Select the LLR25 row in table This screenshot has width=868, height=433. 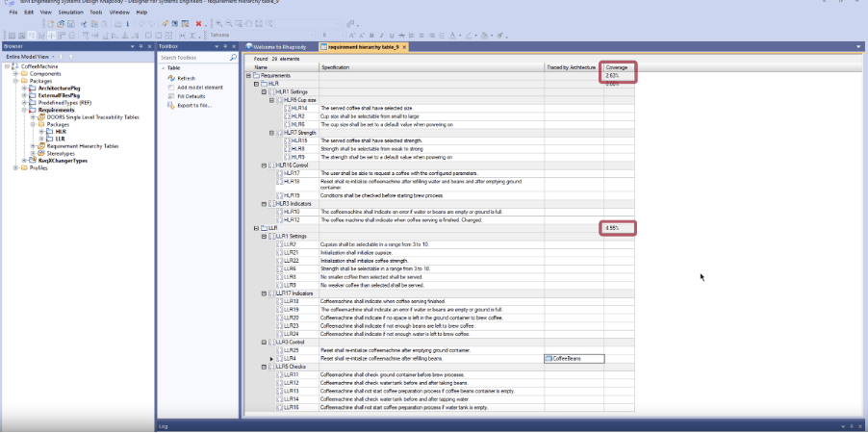440,350
